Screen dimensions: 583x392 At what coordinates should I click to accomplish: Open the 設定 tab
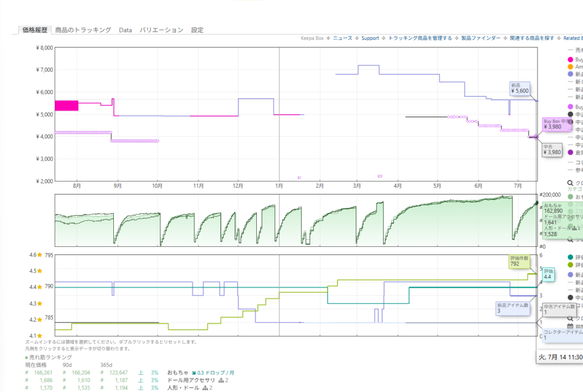tap(197, 30)
